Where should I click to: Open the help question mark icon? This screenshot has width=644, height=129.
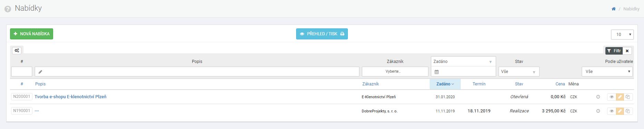click(8, 9)
